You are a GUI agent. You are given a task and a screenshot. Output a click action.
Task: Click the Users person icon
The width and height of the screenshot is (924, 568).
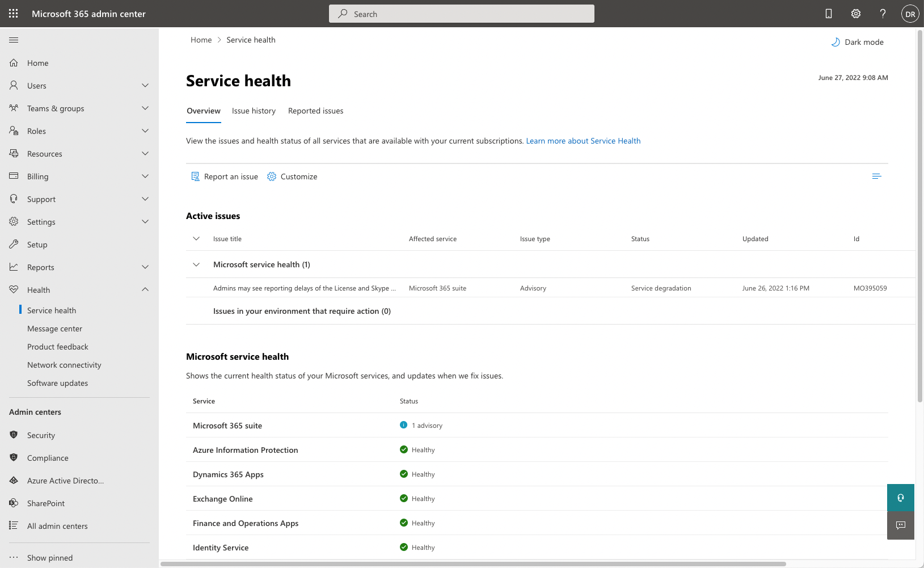pyautogui.click(x=14, y=85)
